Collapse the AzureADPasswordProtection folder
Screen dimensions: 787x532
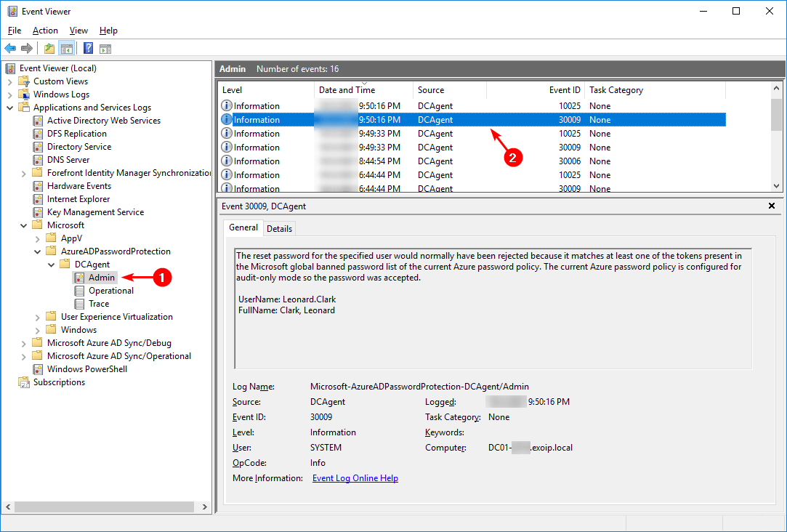pos(38,251)
